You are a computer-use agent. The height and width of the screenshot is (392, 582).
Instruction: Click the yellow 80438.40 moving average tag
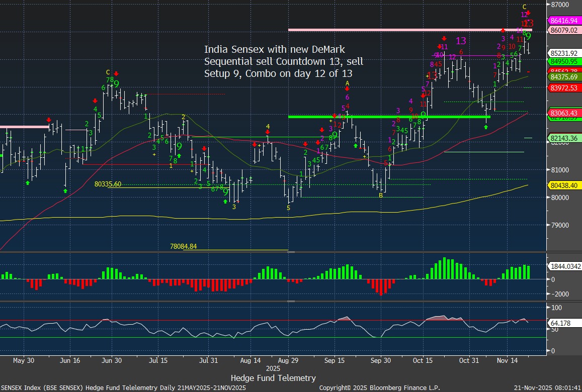563,185
